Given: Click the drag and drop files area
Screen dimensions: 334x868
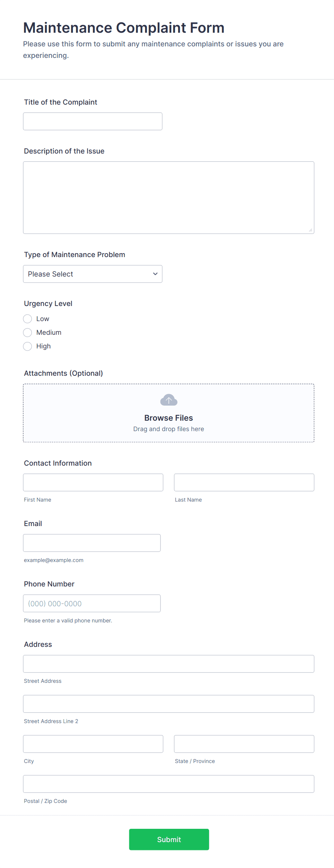Looking at the screenshot, I should tap(168, 429).
